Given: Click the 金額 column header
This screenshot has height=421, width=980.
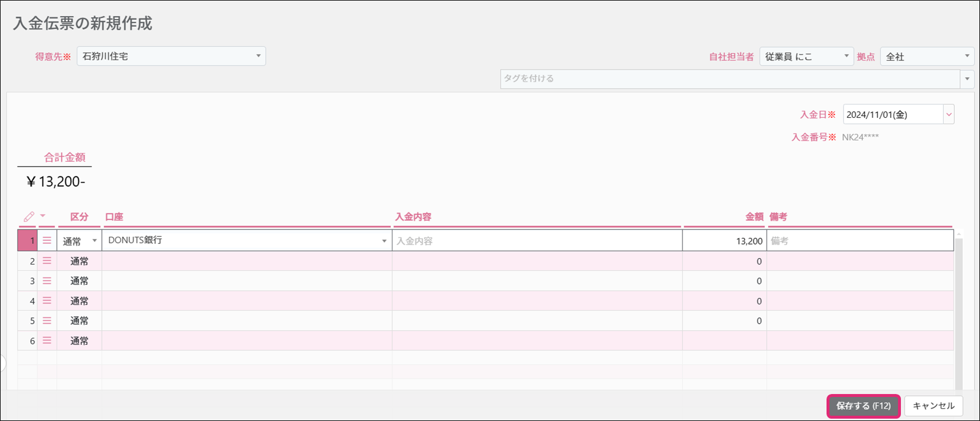Looking at the screenshot, I should click(x=754, y=217).
